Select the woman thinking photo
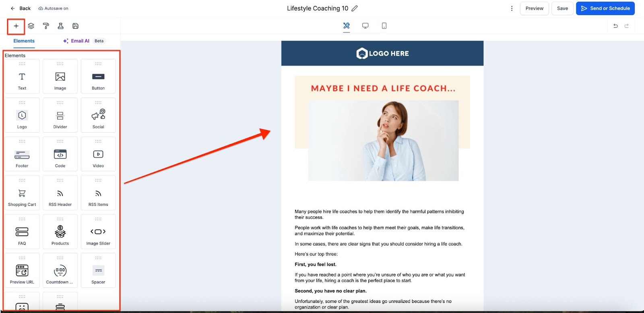This screenshot has width=644, height=313. [384, 141]
